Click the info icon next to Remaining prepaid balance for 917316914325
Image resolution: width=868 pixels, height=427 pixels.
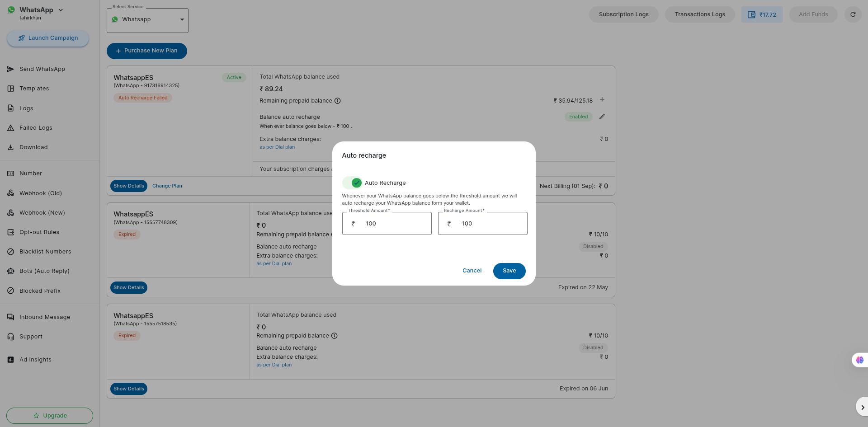pos(337,101)
